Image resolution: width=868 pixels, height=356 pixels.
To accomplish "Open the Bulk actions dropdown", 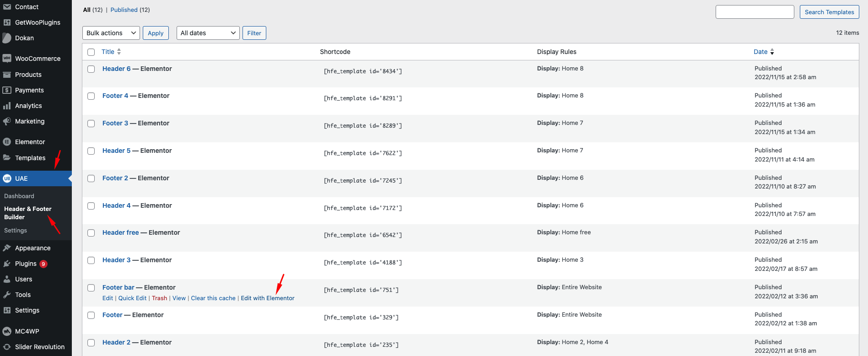I will point(111,33).
